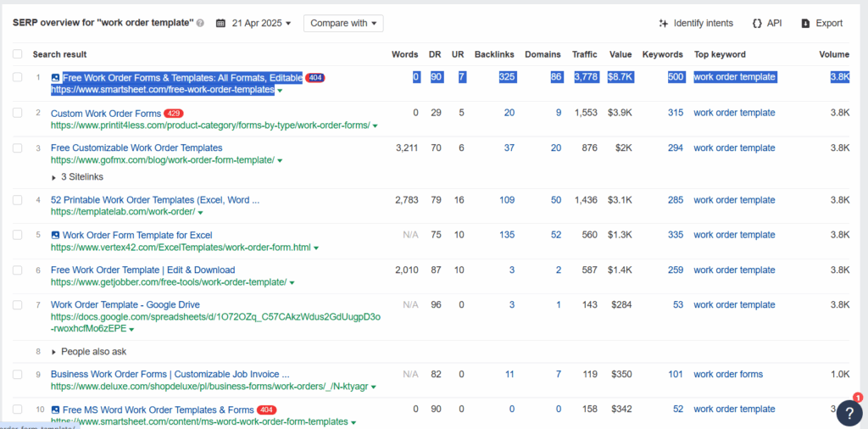Open the Custom Work Order Forms result link
This screenshot has width=868, height=429.
106,114
